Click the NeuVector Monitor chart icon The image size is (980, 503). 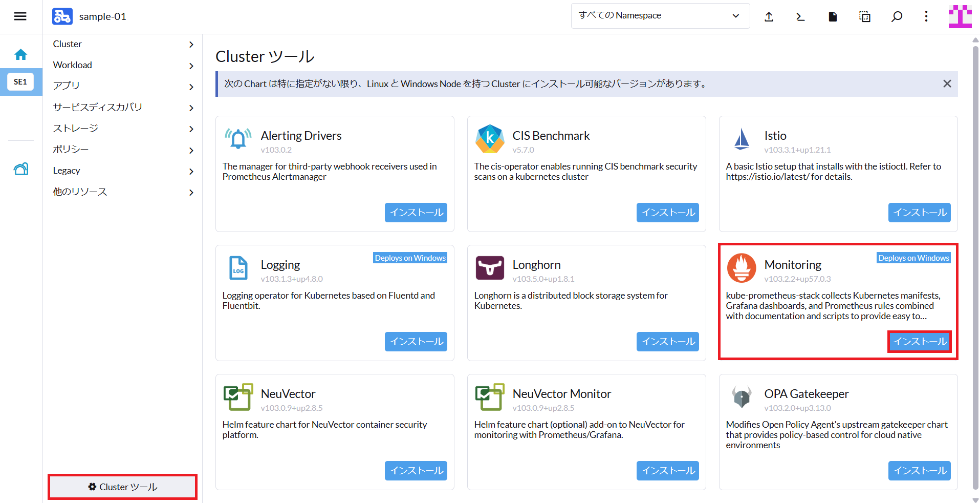[490, 397]
